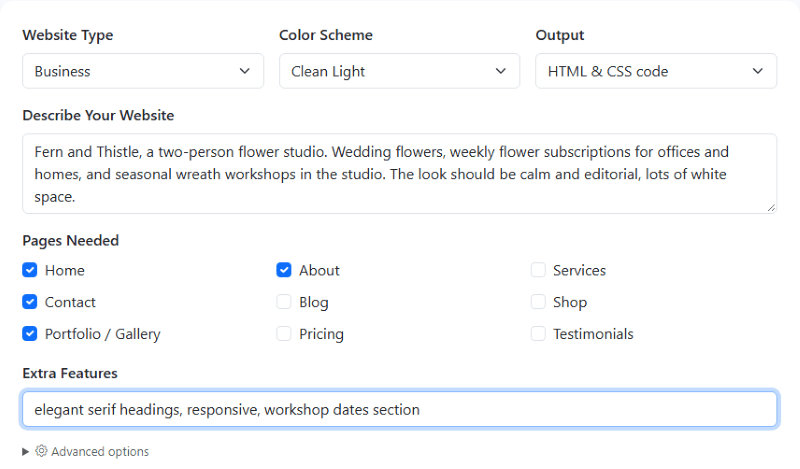Open the Output dropdown showing HTML & CSS code
Image resolution: width=800 pixels, height=469 pixels.
pyautogui.click(x=656, y=71)
